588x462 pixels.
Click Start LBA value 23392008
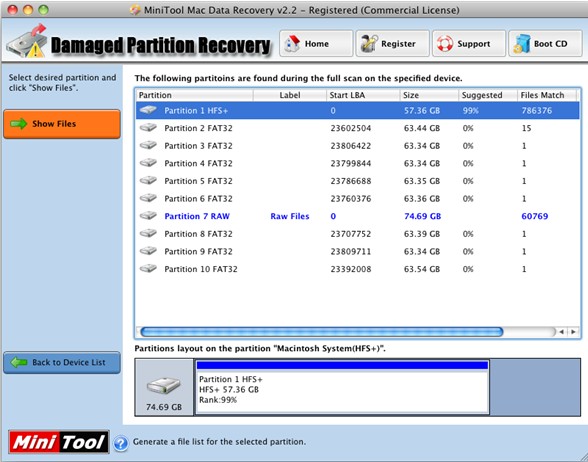tap(351, 269)
